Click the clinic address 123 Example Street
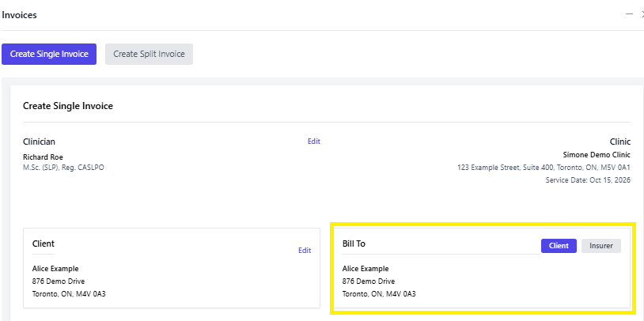This screenshot has width=644, height=321. point(544,168)
